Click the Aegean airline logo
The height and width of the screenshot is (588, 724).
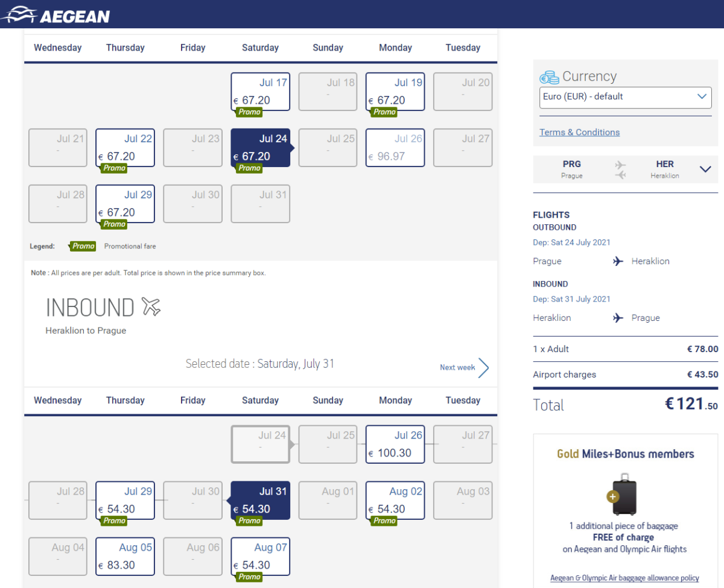[56, 14]
